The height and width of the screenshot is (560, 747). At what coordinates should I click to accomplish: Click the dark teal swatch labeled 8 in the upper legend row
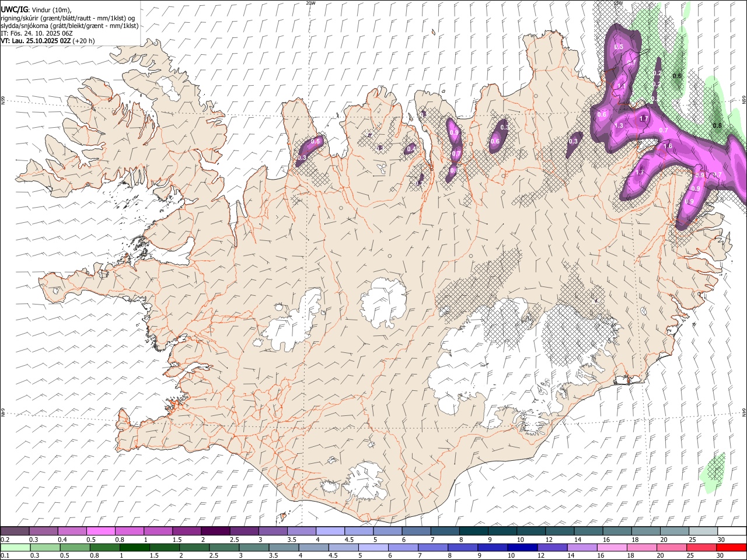click(474, 531)
